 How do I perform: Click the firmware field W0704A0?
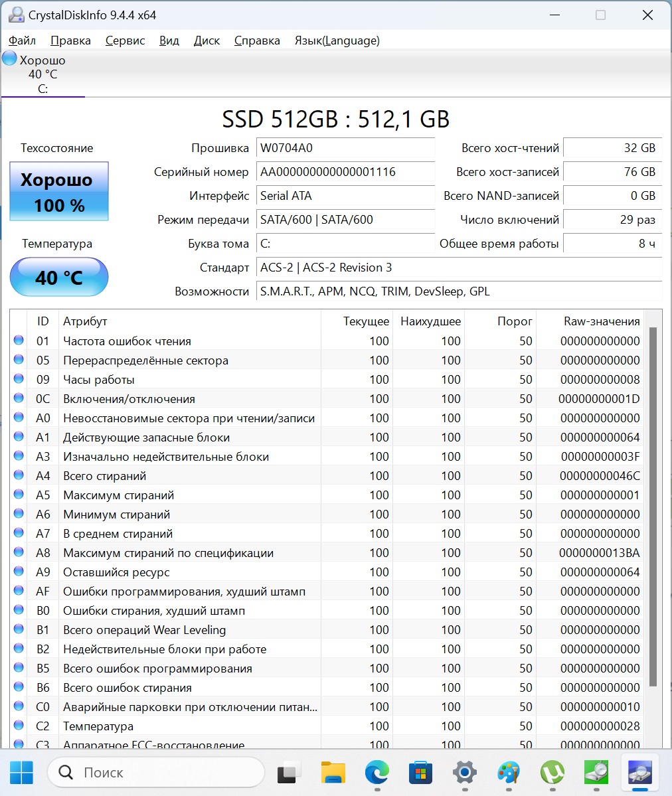pos(345,148)
